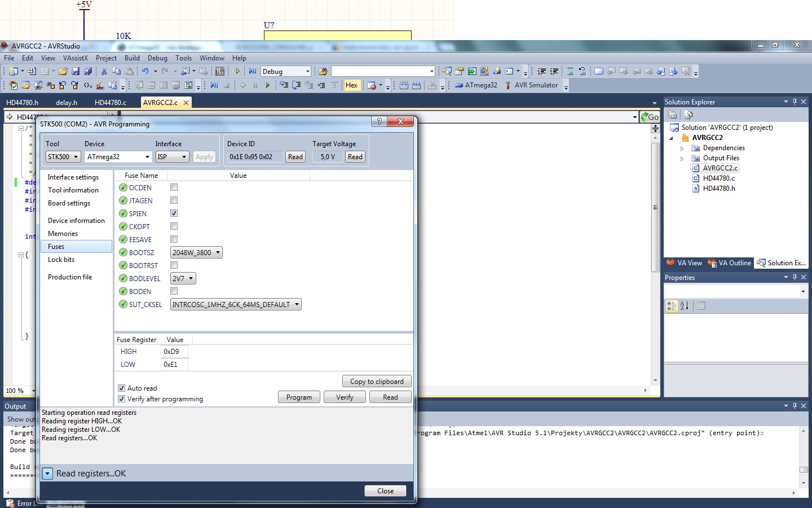
Task: Enable the EESAVE fuse checkbox
Action: click(174, 239)
